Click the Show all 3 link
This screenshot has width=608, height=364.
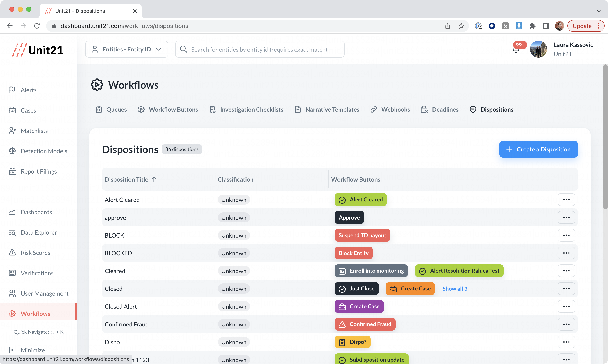coord(455,289)
